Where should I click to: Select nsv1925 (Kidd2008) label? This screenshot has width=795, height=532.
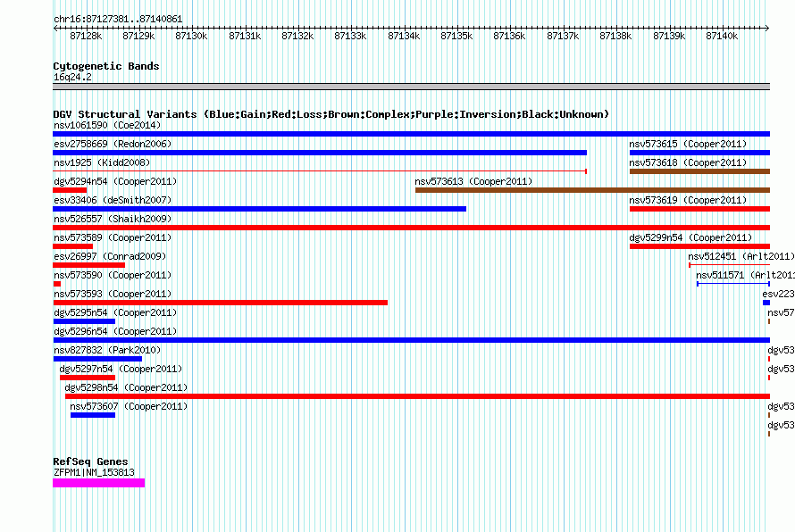tap(102, 162)
